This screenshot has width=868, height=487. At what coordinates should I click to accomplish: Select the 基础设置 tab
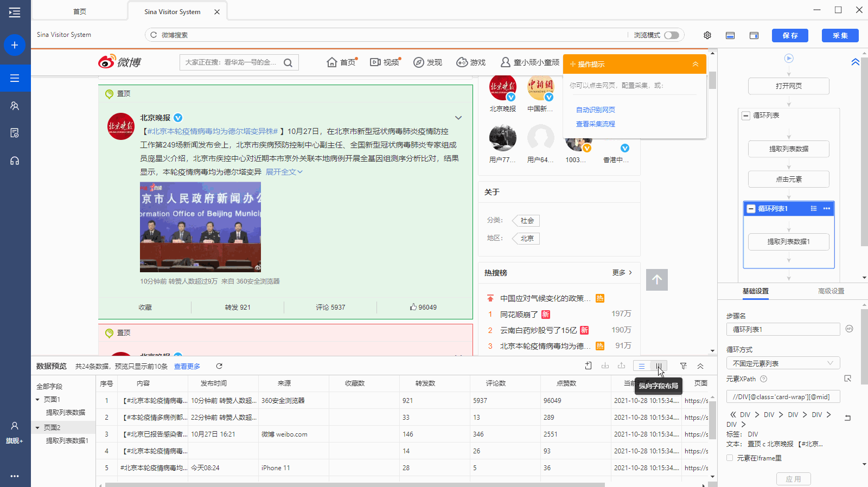coord(756,291)
